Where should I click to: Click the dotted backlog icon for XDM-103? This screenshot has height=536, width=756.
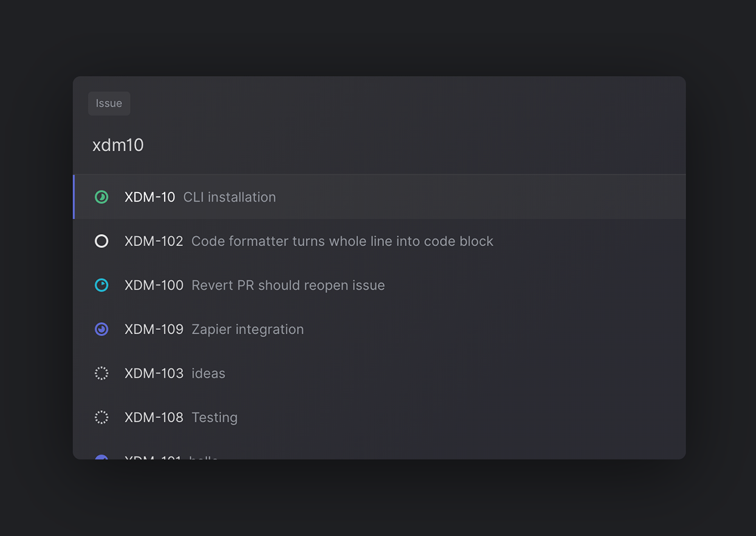(x=101, y=373)
